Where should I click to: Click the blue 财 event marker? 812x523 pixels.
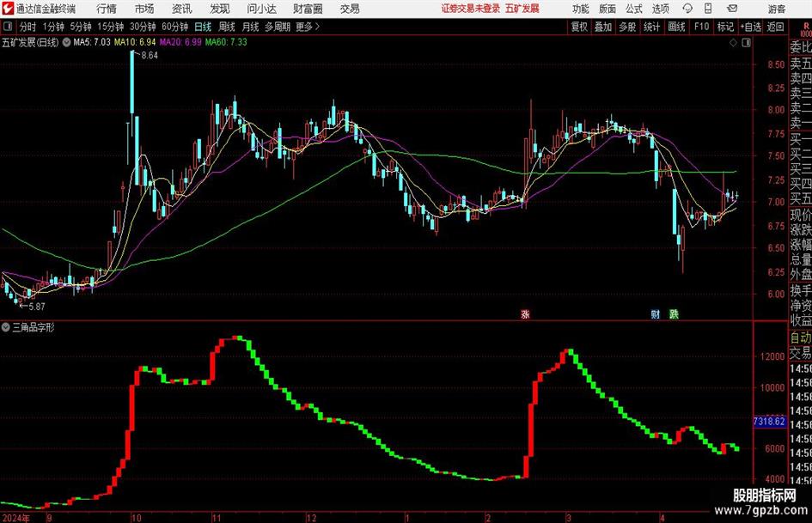tap(656, 314)
